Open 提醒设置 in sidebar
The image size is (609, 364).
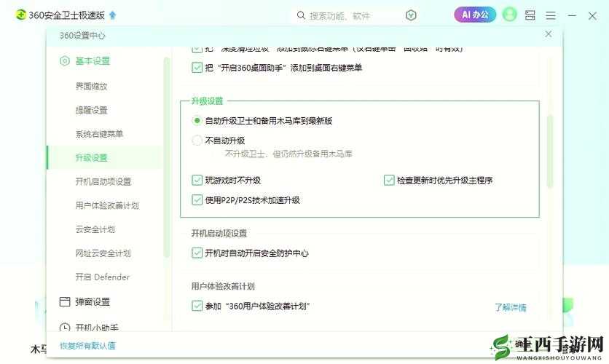point(91,110)
